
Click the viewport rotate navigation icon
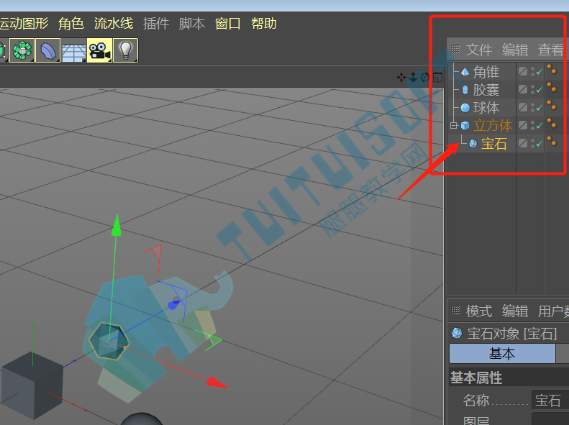(425, 77)
